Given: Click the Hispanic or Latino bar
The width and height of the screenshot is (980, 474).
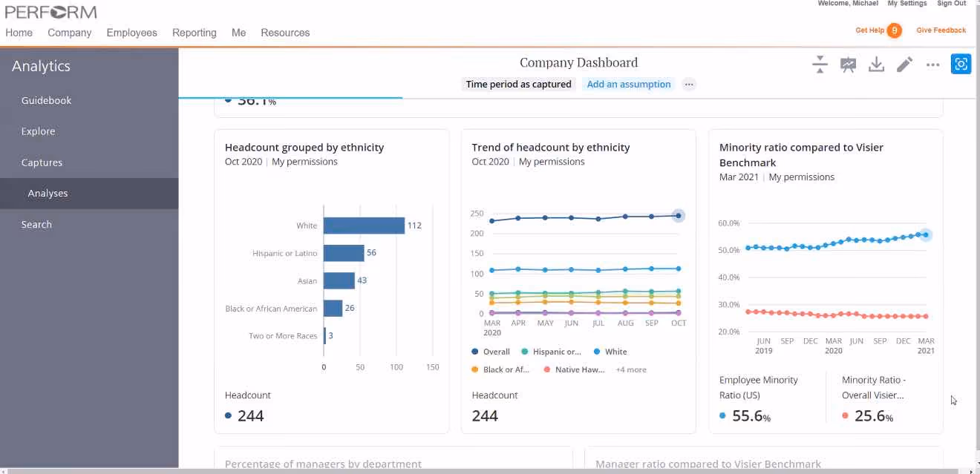Looking at the screenshot, I should (x=344, y=253).
